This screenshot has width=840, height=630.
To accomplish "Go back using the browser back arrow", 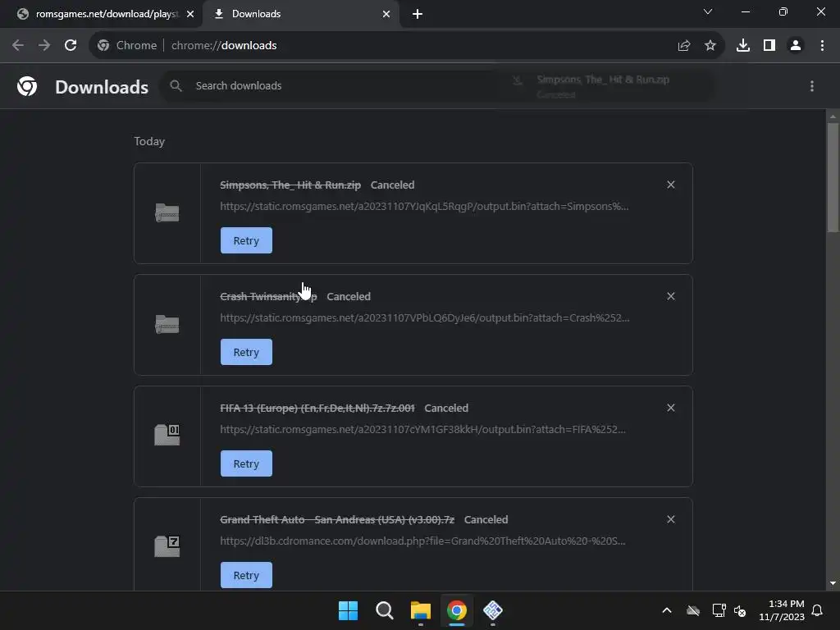I will 18,46.
